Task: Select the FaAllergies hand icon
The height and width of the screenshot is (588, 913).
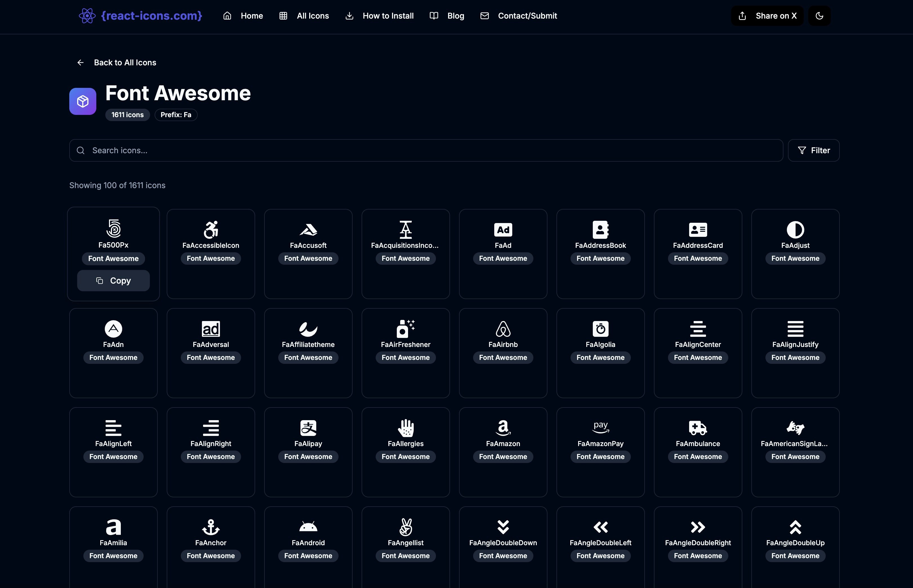Action: pyautogui.click(x=406, y=428)
